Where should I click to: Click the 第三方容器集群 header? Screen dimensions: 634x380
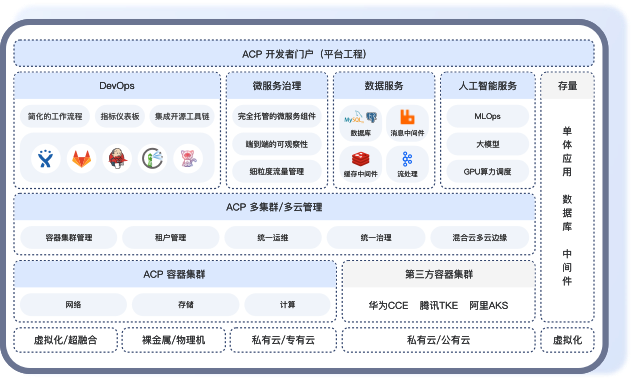tap(439, 274)
